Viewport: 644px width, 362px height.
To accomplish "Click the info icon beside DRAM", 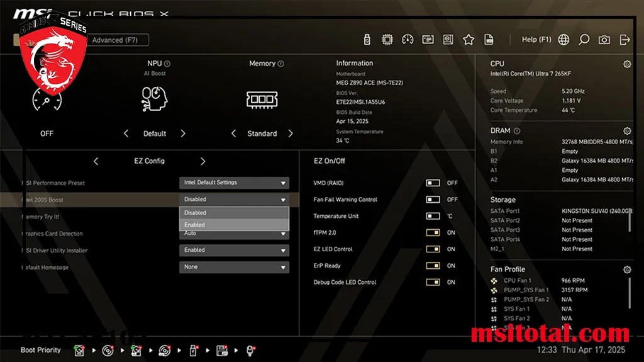I will (517, 131).
